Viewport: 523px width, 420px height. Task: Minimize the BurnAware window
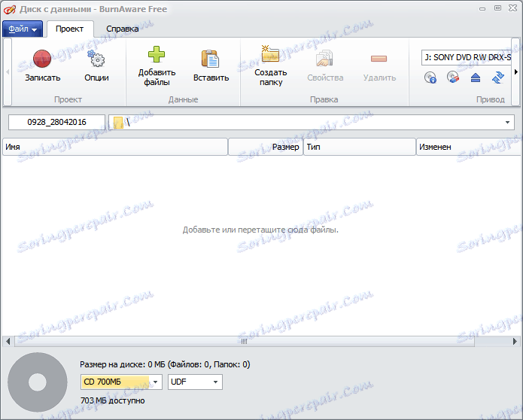coord(482,9)
